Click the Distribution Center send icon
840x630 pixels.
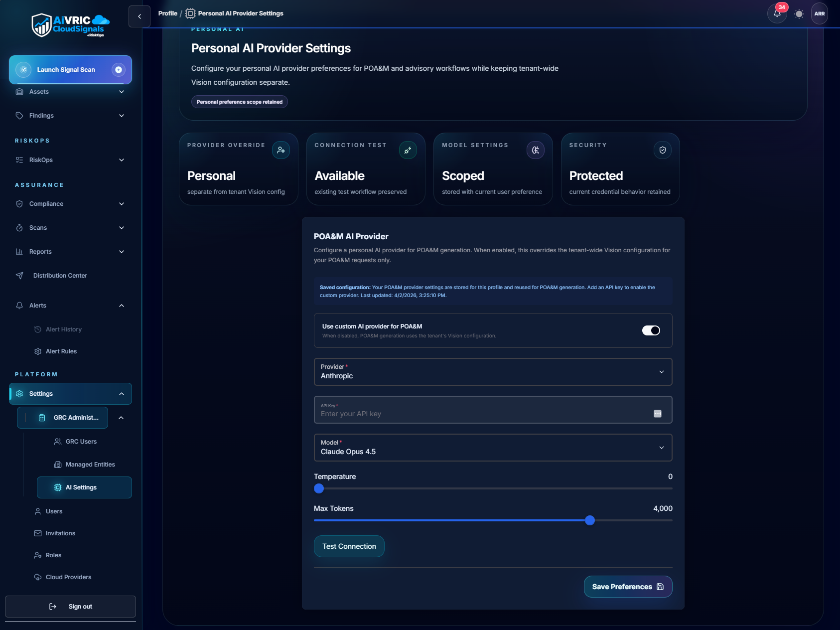click(19, 276)
